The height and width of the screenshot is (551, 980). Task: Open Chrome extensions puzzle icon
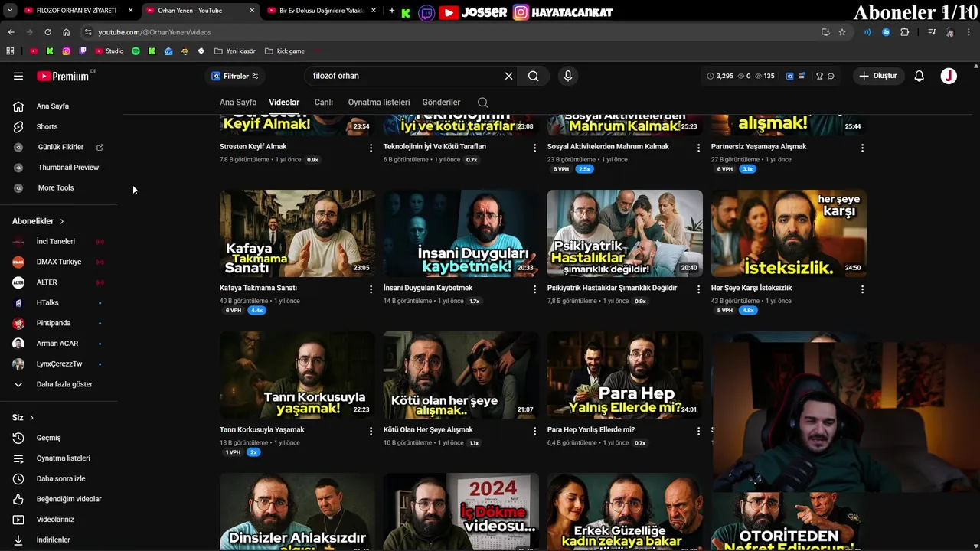(905, 32)
